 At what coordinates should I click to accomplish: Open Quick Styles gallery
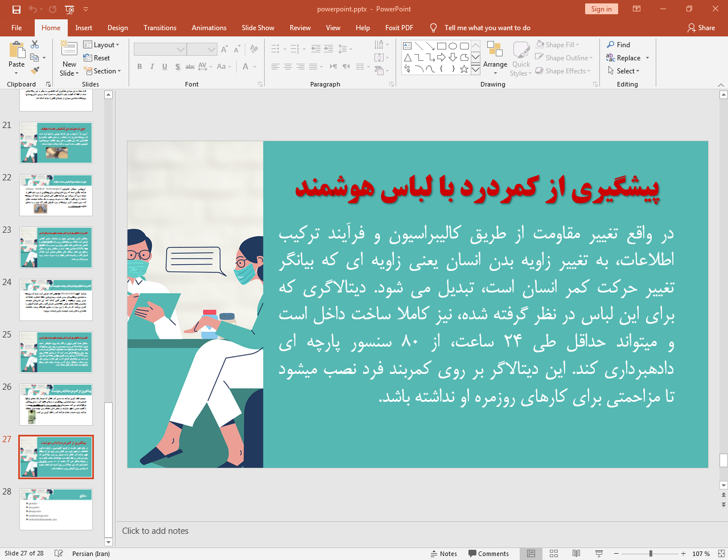pyautogui.click(x=521, y=58)
